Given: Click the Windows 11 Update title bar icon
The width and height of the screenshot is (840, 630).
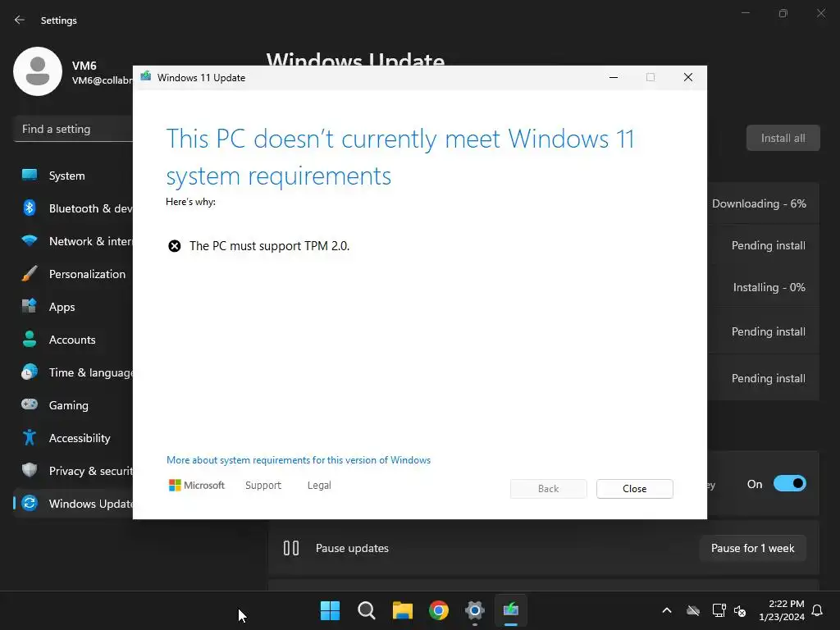Looking at the screenshot, I should click(x=146, y=76).
